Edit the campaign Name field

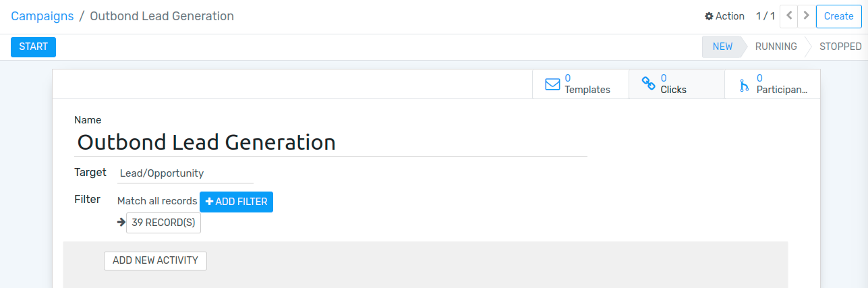(330, 142)
